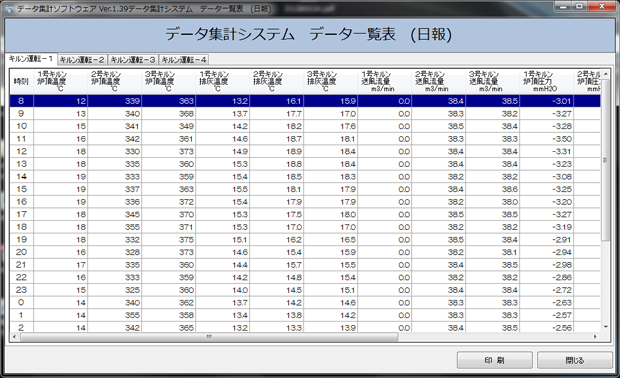
Task: Switch to the キルン運転-2 tab
Action: coord(82,60)
